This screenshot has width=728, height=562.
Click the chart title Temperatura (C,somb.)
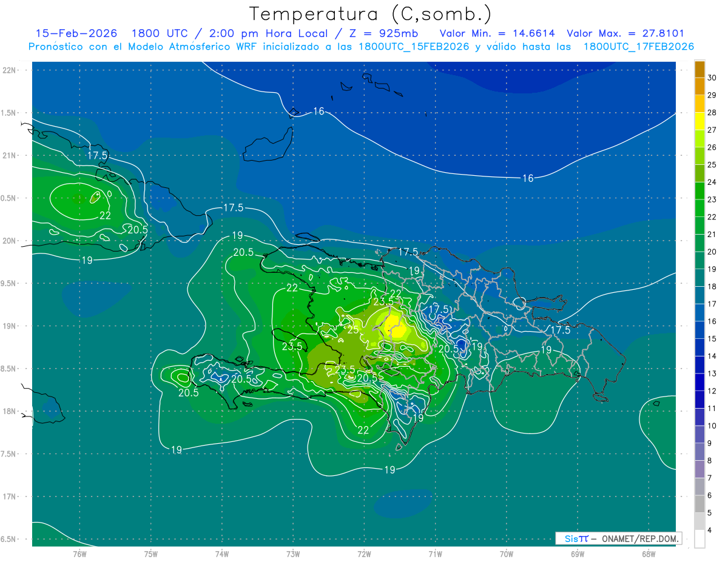click(370, 14)
